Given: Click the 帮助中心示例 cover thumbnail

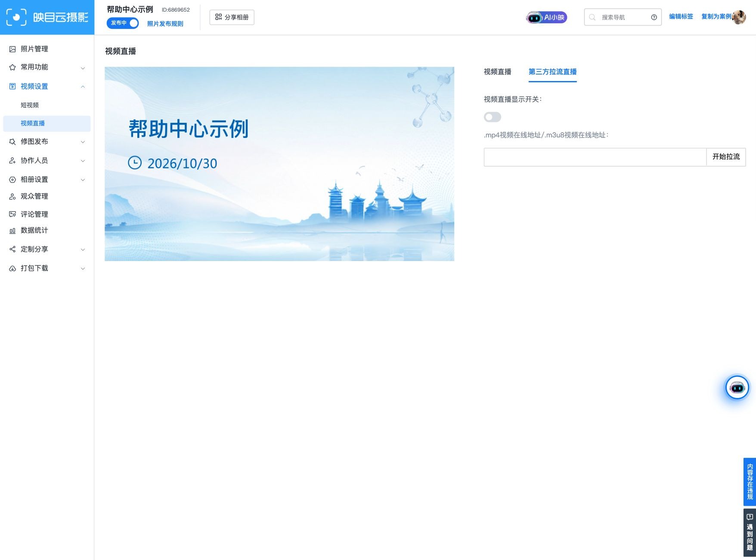Looking at the screenshot, I should pyautogui.click(x=279, y=164).
